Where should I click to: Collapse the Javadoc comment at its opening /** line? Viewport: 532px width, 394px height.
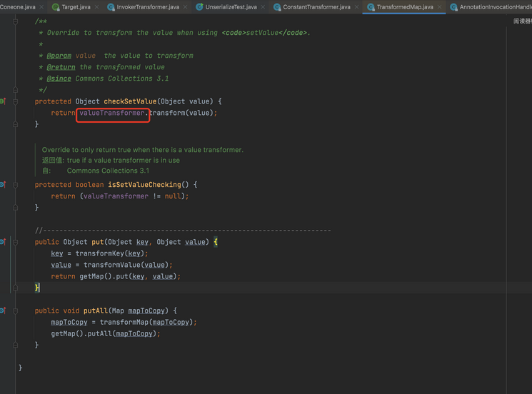pyautogui.click(x=15, y=21)
